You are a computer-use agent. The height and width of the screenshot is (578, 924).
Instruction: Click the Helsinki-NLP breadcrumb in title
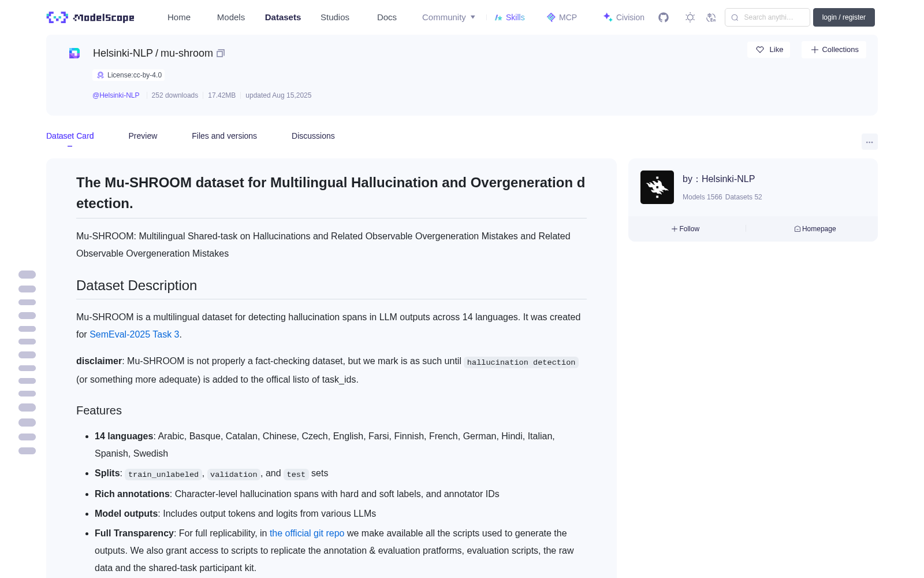point(123,53)
